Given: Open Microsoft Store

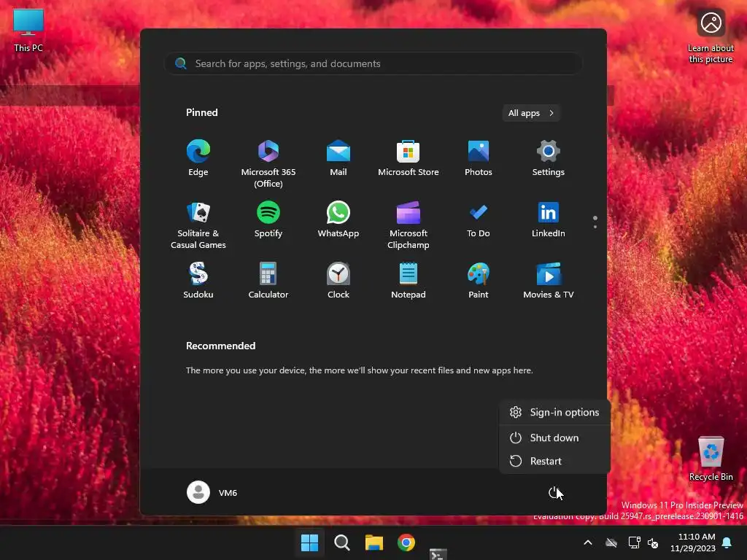Looking at the screenshot, I should point(409,157).
